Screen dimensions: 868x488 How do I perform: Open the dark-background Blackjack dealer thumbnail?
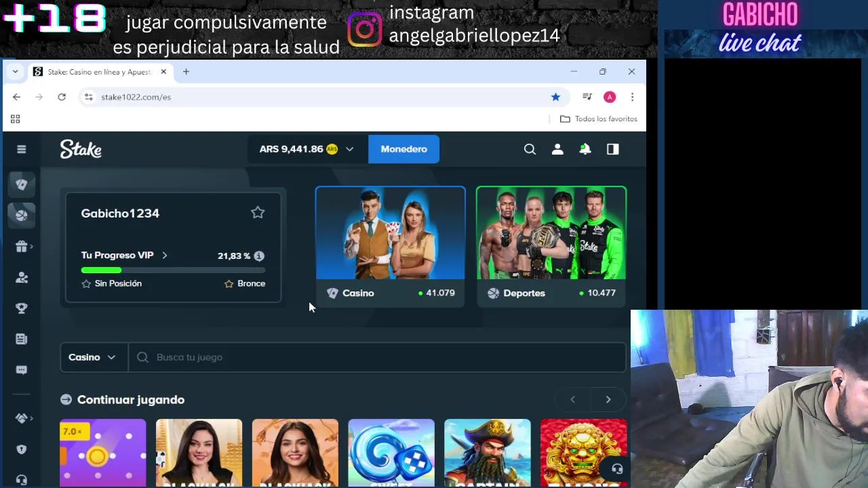199,453
